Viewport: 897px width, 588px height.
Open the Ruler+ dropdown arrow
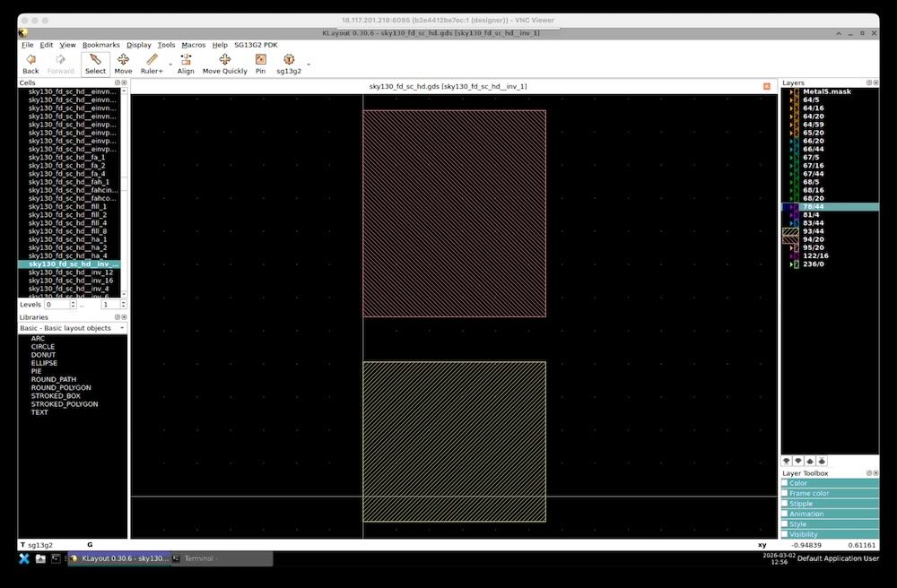click(x=170, y=65)
